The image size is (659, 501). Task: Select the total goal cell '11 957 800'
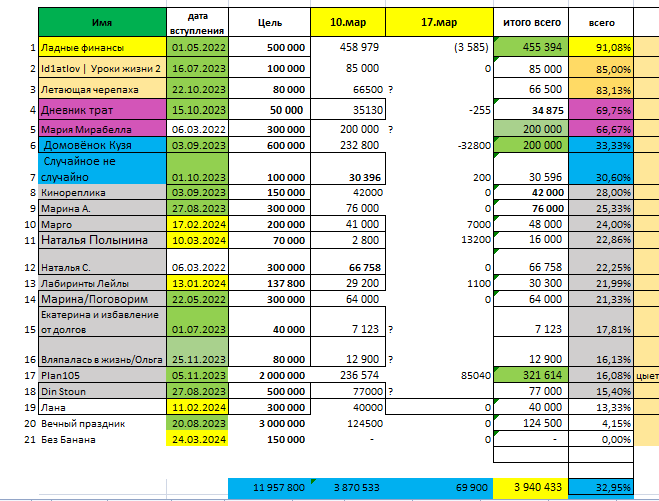tap(269, 488)
